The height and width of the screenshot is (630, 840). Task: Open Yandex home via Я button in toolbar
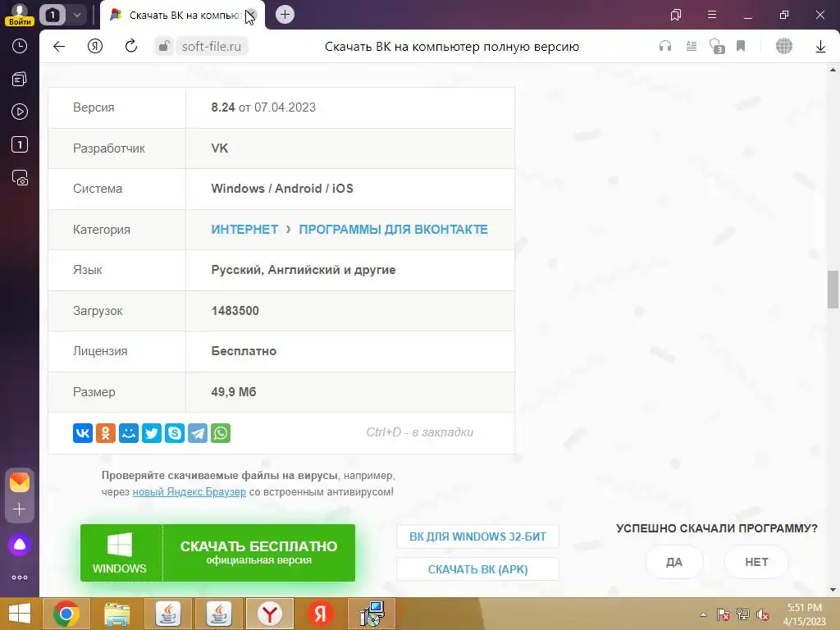pyautogui.click(x=95, y=46)
